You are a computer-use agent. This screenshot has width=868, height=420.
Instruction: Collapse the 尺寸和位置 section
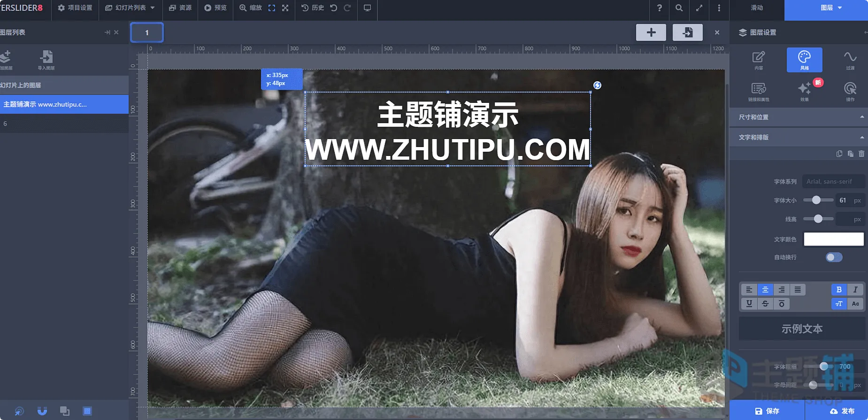(799, 117)
